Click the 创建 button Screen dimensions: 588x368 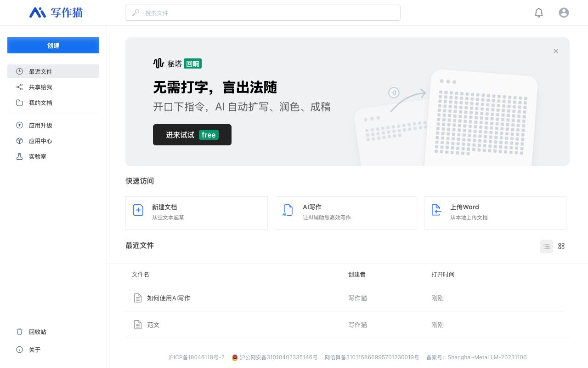53,46
